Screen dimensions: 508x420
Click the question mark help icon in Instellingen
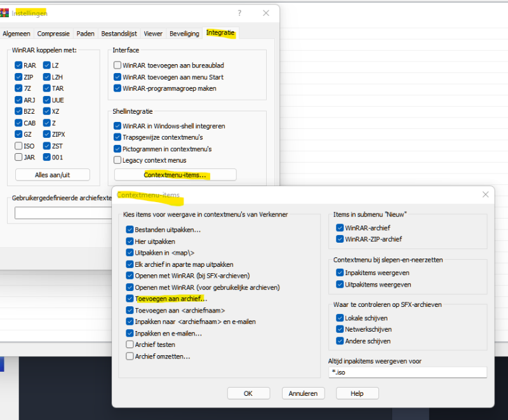[x=239, y=13]
